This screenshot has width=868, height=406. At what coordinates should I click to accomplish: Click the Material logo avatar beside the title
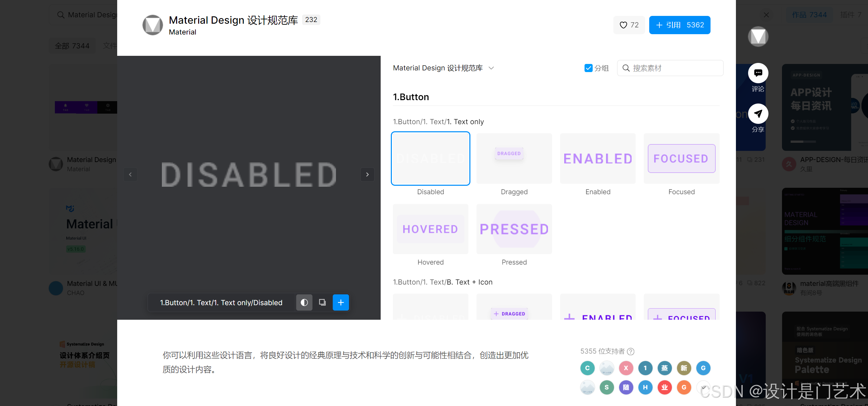[x=152, y=25]
